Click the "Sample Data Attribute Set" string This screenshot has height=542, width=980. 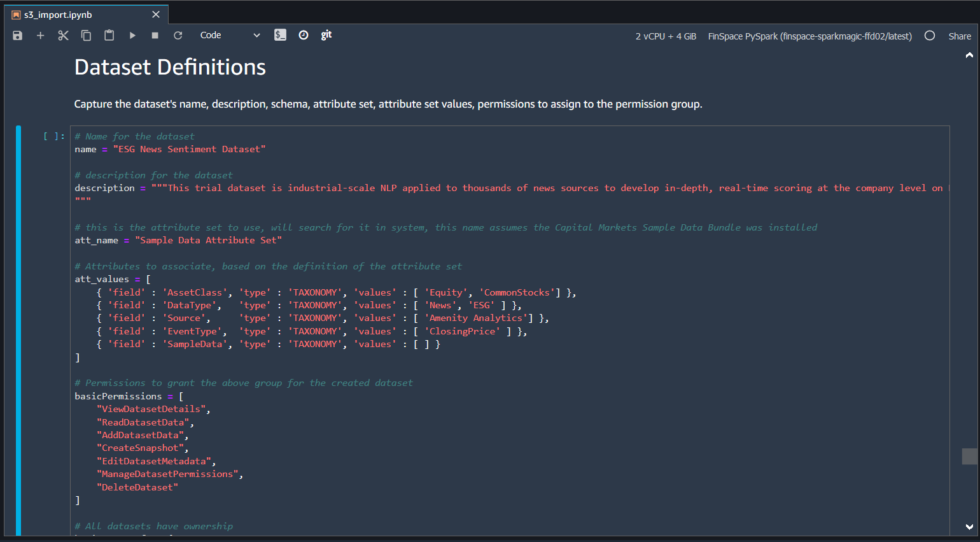209,240
